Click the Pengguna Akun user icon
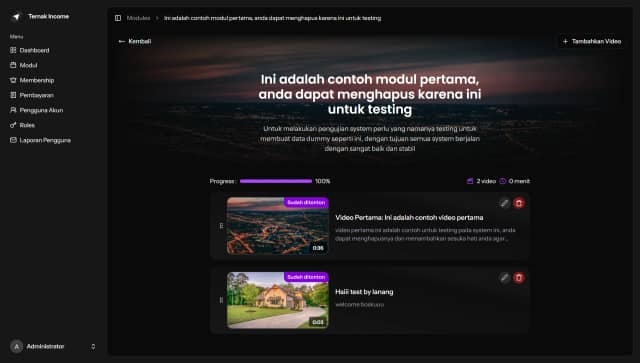Screen dimensions: 640x363 tap(13, 110)
